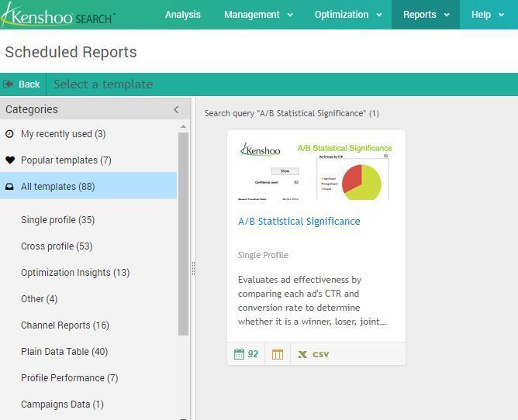Filter by Optimization Insights (13)
Image resolution: width=518 pixels, height=420 pixels.
[x=75, y=273]
